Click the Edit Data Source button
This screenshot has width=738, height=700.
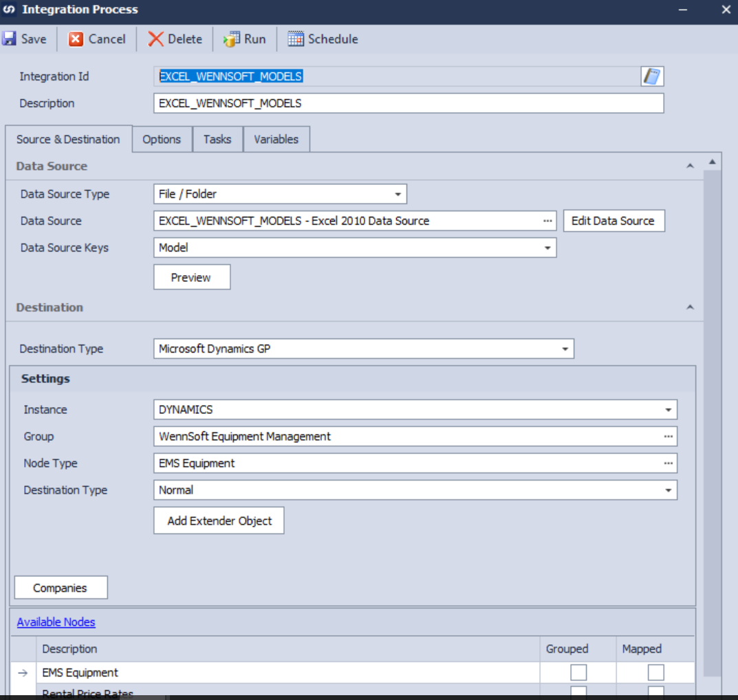pyautogui.click(x=614, y=221)
